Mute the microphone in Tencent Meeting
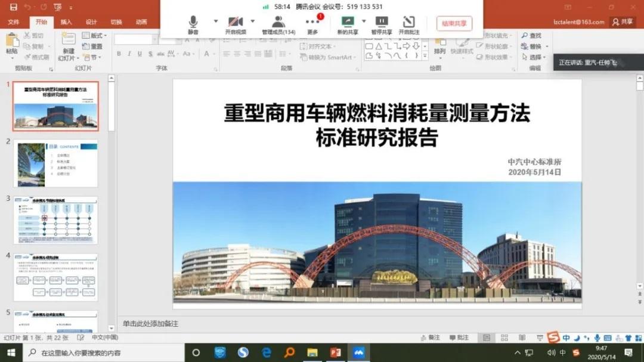 193,24
